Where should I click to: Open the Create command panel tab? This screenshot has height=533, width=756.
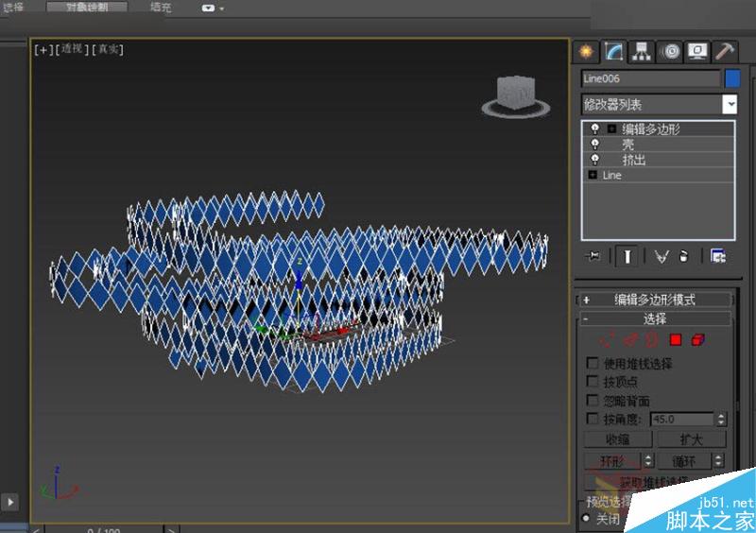click(587, 51)
